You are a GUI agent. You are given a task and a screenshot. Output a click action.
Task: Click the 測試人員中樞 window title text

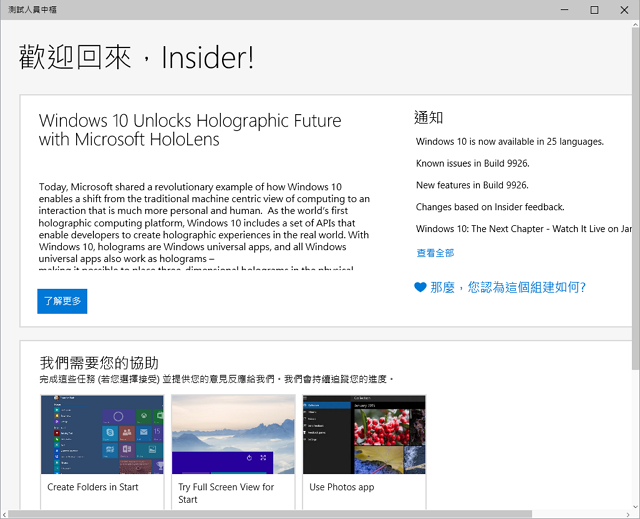[x=32, y=10]
